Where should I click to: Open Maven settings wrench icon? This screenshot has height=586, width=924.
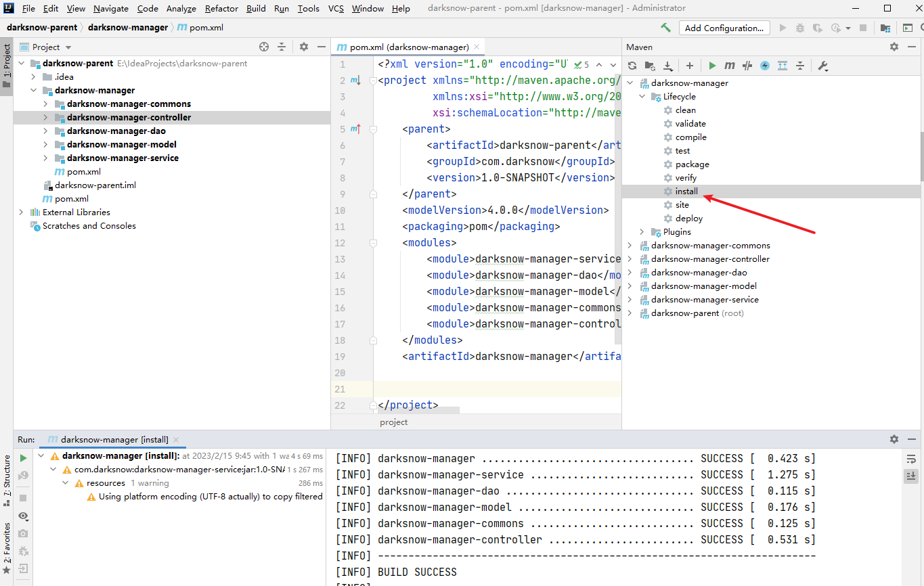[823, 66]
